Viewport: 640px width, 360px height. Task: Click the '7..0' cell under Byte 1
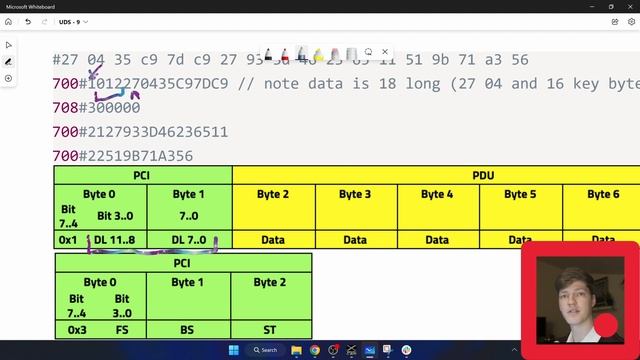(189, 216)
